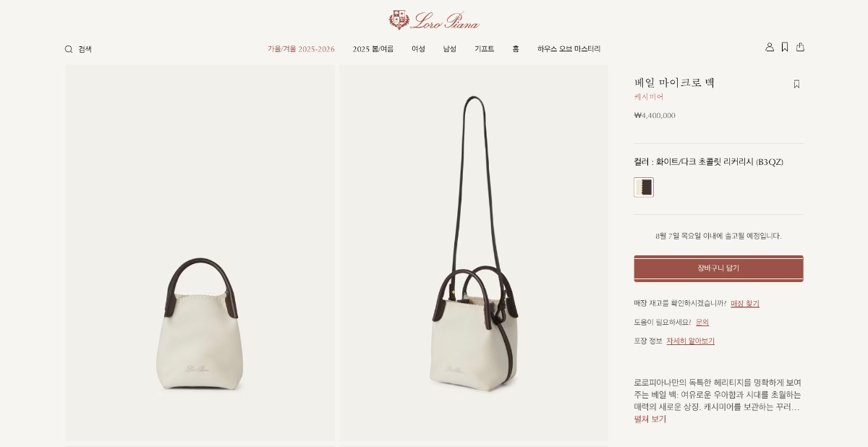Open the bag with shoulder strap image
This screenshot has height=447, width=868.
474,253
